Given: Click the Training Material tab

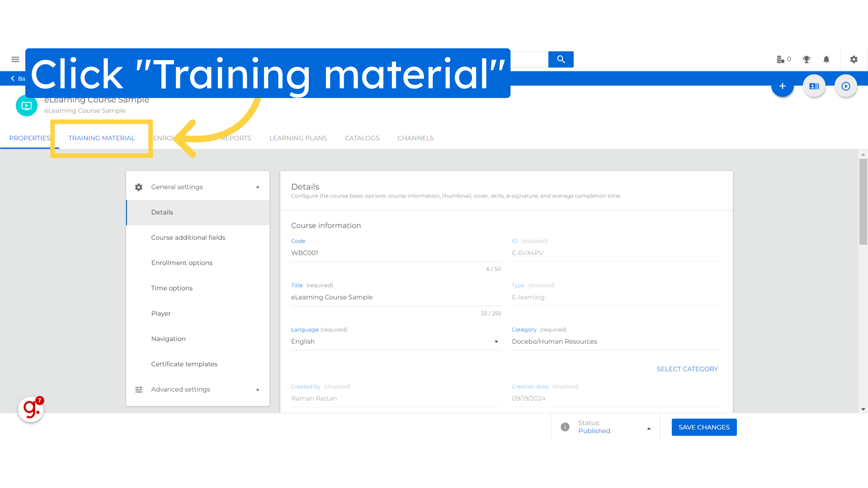Looking at the screenshot, I should tap(101, 138).
